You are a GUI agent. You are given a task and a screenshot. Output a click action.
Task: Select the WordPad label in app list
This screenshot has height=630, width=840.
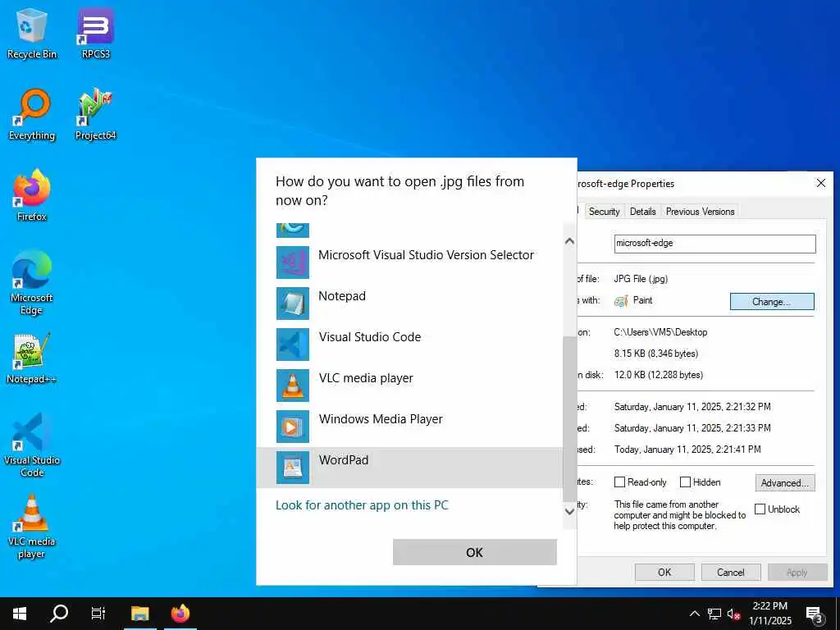point(344,460)
